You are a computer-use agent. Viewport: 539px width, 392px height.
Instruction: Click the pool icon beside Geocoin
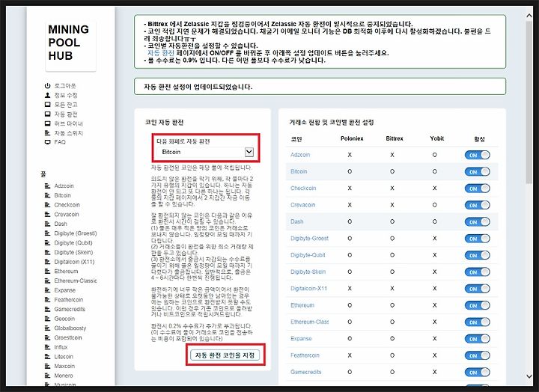click(47, 319)
